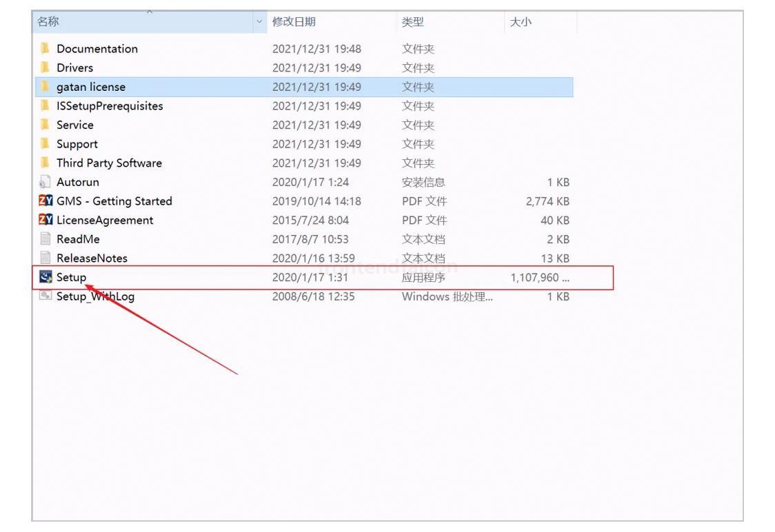
Task: Click the 40 KB size cell
Action: pyautogui.click(x=555, y=221)
